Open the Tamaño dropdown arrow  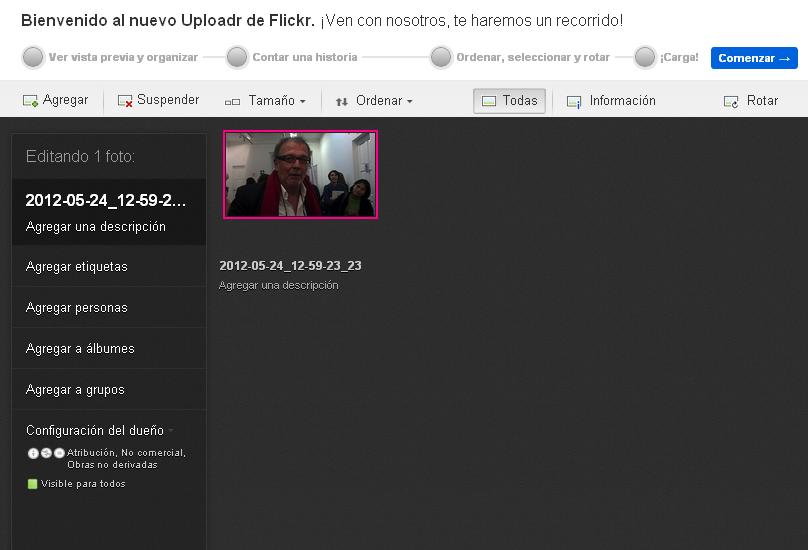point(303,102)
